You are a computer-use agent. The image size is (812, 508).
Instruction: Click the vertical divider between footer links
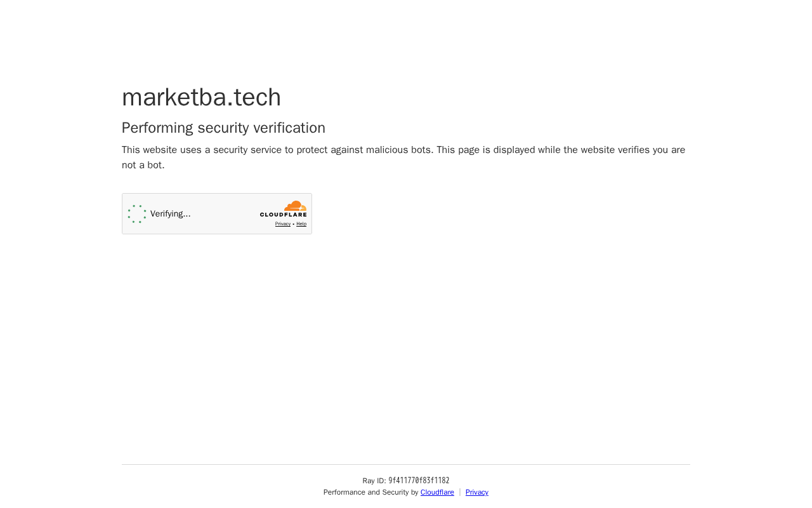coord(460,492)
